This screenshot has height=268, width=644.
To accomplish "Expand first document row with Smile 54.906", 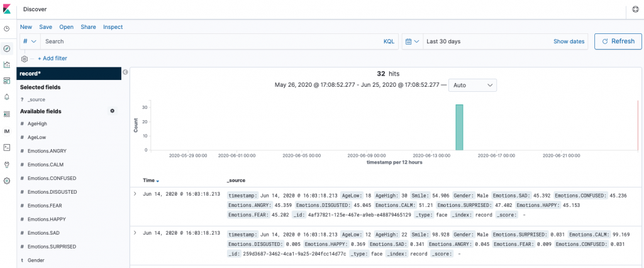I will click(x=135, y=194).
